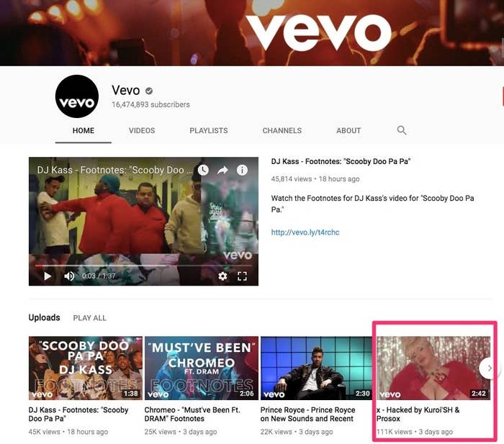
Task: Click the Watch Later clock icon
Action: (203, 171)
